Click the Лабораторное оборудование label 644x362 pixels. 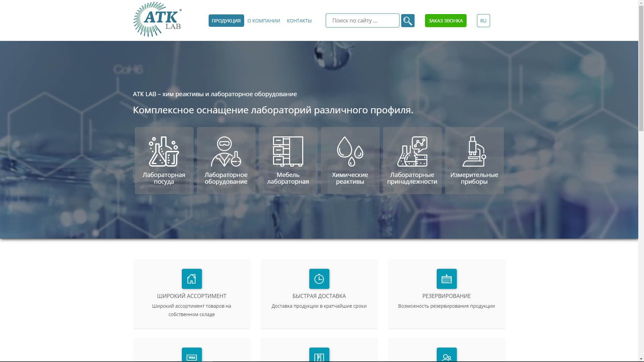coord(226,178)
